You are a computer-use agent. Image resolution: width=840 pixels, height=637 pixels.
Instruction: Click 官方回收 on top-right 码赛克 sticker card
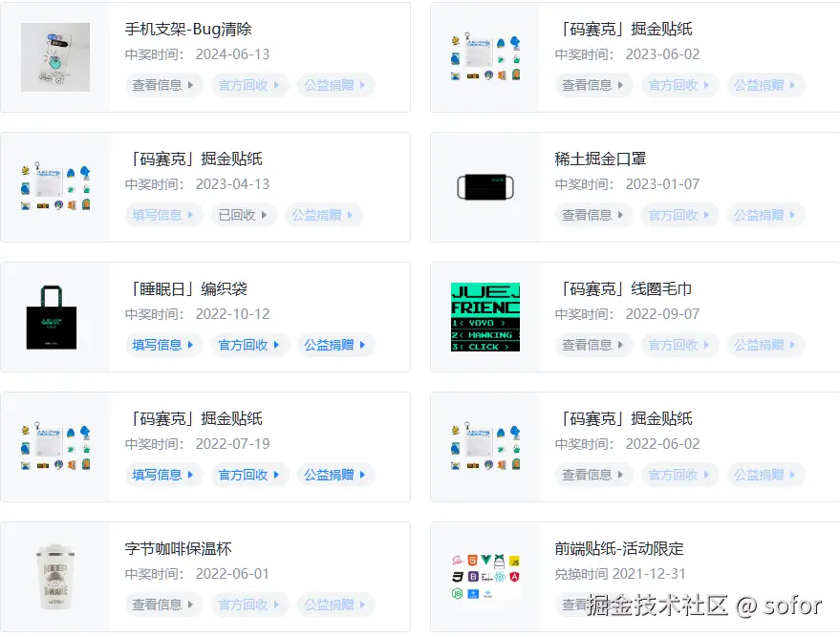[678, 85]
